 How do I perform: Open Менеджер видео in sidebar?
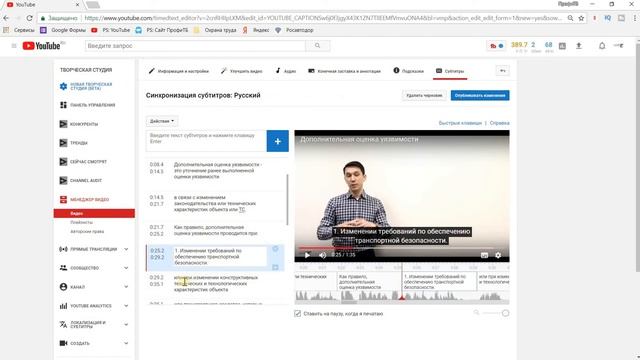pos(84,200)
